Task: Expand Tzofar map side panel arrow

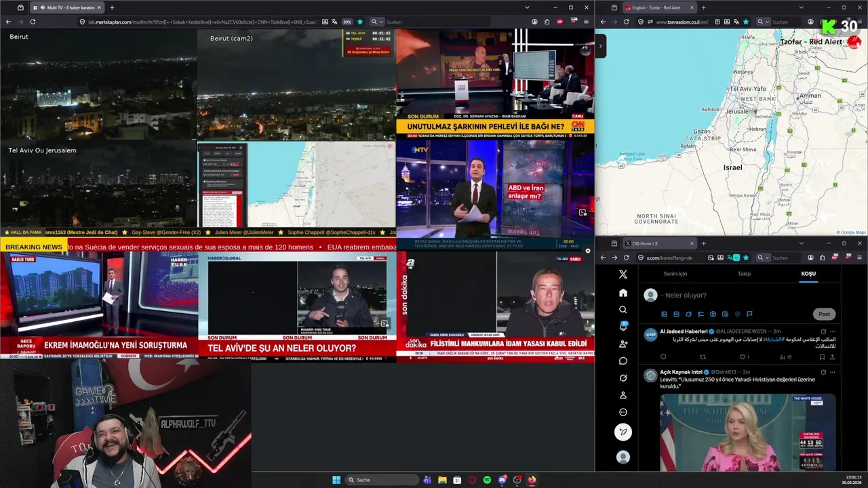Action: point(601,46)
